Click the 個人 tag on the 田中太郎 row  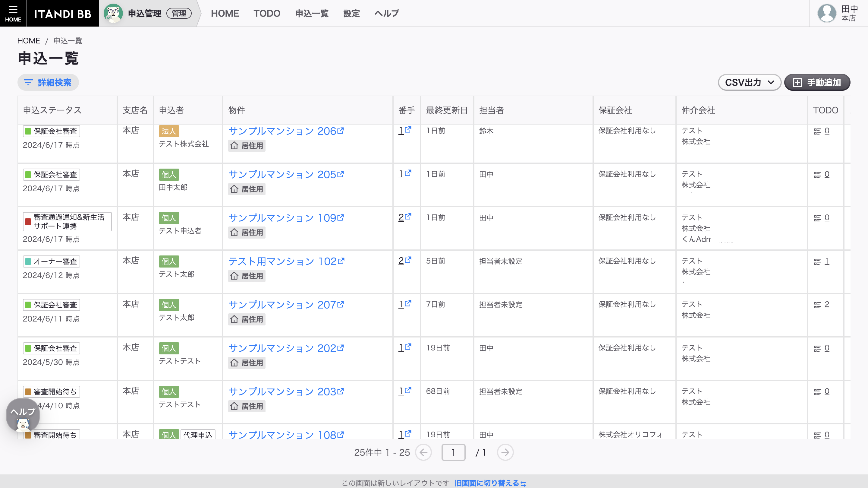coord(169,175)
